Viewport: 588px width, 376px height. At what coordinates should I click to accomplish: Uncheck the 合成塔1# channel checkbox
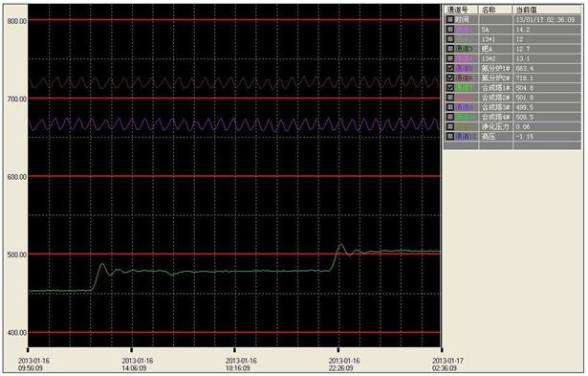point(450,88)
